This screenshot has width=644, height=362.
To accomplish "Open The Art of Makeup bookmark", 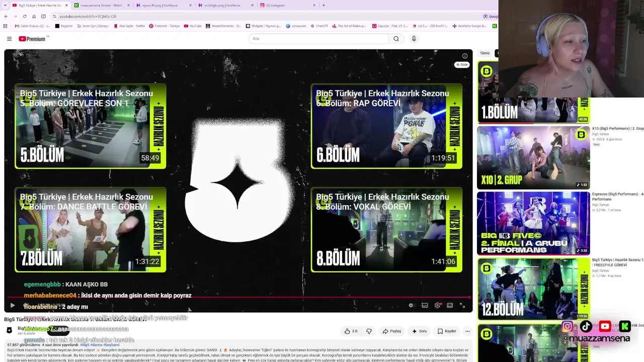I will [x=349, y=26].
